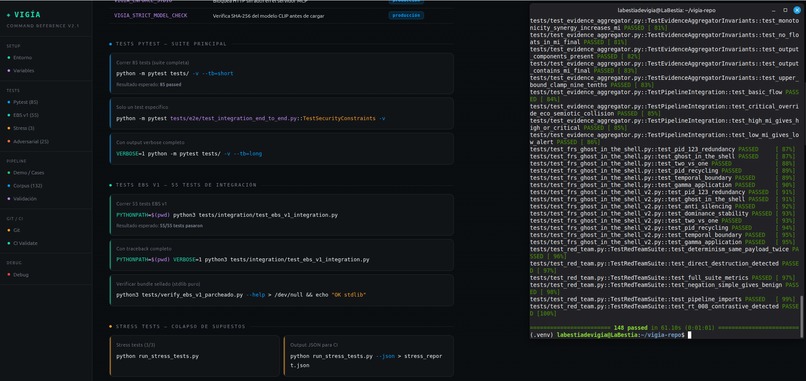
Task: Click the 'run_stress_tests.py --json' command card
Action: (x=369, y=356)
